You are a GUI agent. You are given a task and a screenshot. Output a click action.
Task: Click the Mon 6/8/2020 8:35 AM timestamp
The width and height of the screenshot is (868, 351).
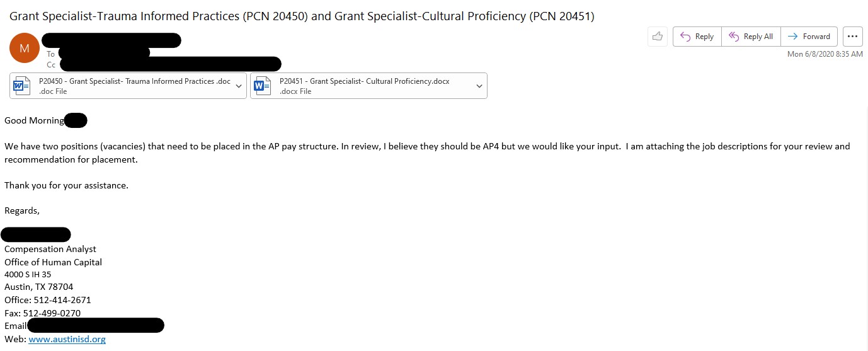click(825, 54)
